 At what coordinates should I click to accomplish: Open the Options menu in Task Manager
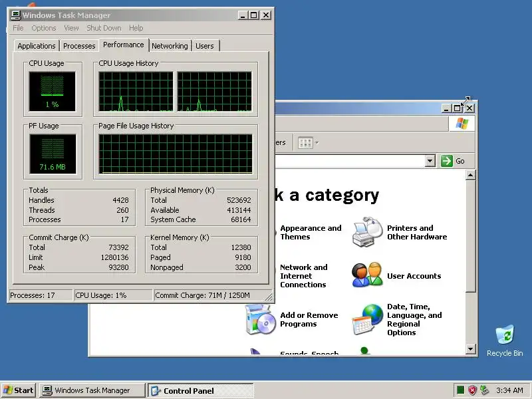[44, 28]
